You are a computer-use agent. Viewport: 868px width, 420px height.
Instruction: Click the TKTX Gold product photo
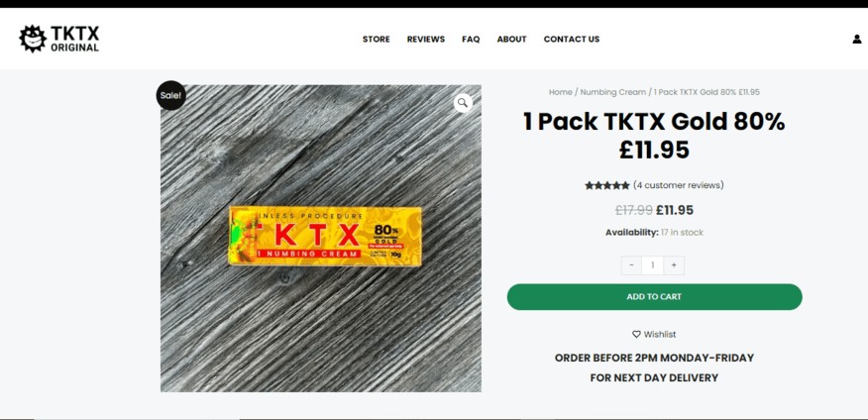tap(320, 239)
